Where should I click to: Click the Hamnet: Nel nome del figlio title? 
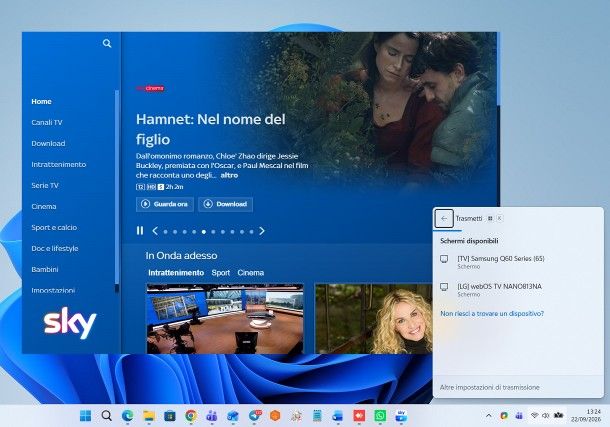point(210,129)
